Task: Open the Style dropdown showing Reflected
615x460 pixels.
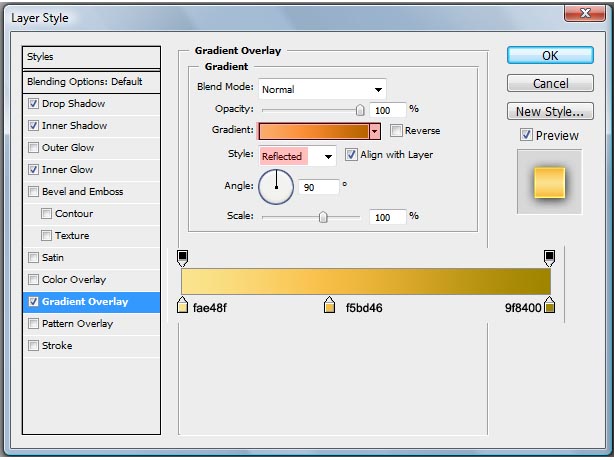Action: pyautogui.click(x=297, y=156)
